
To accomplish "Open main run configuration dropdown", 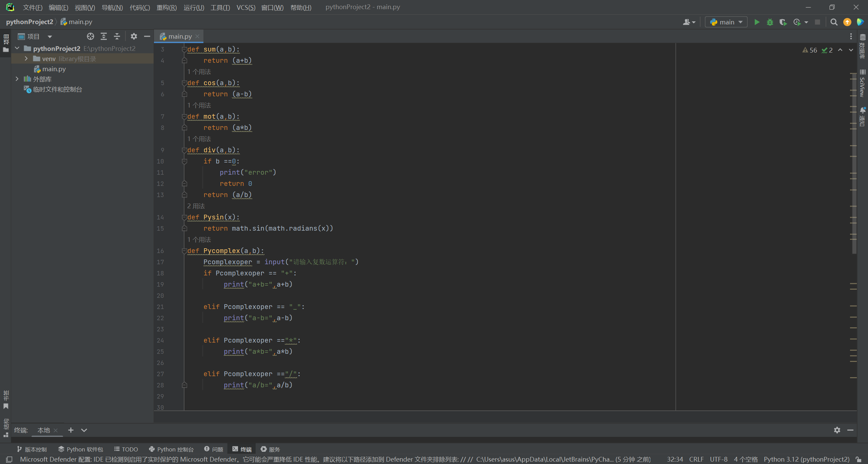I will pyautogui.click(x=726, y=22).
